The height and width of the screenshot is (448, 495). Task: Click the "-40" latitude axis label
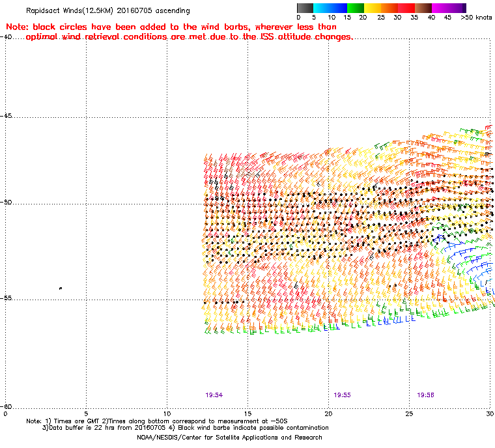[x=7, y=36]
